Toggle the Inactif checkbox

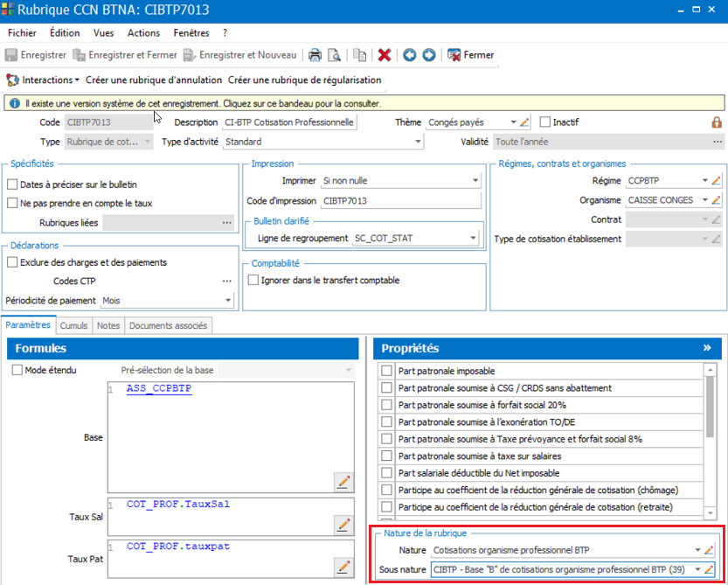click(x=545, y=122)
